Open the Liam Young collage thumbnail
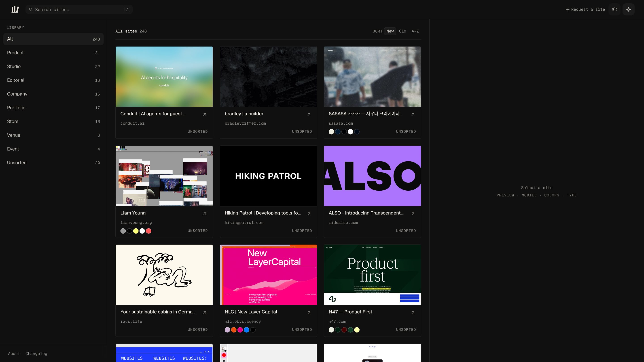Screen dimensions: 644x362 click(x=164, y=176)
